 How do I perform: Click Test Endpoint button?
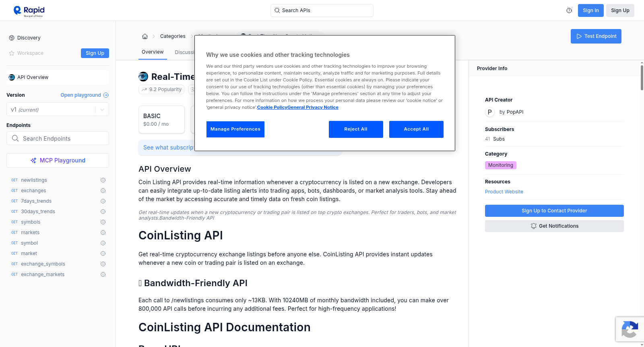[x=596, y=36]
